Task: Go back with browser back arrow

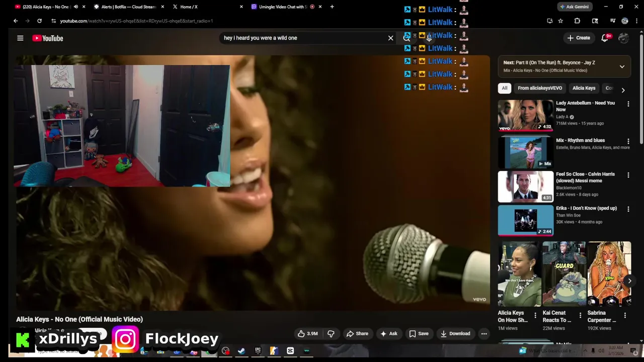Action: (x=16, y=21)
